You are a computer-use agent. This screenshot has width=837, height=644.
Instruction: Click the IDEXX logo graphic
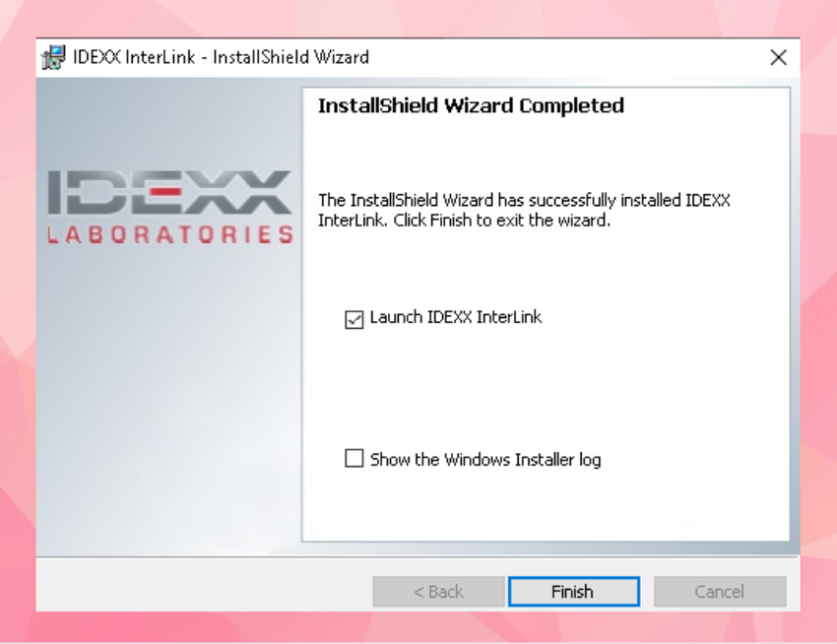coord(169,207)
